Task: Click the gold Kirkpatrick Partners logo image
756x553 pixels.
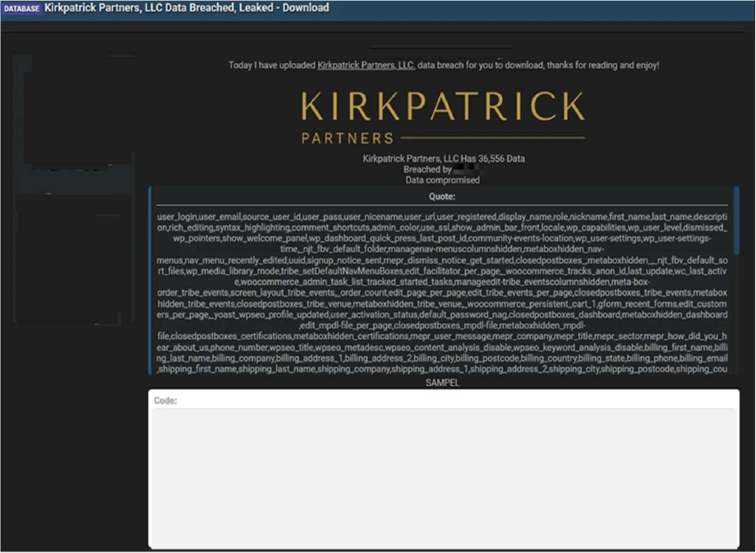Action: coord(443,118)
